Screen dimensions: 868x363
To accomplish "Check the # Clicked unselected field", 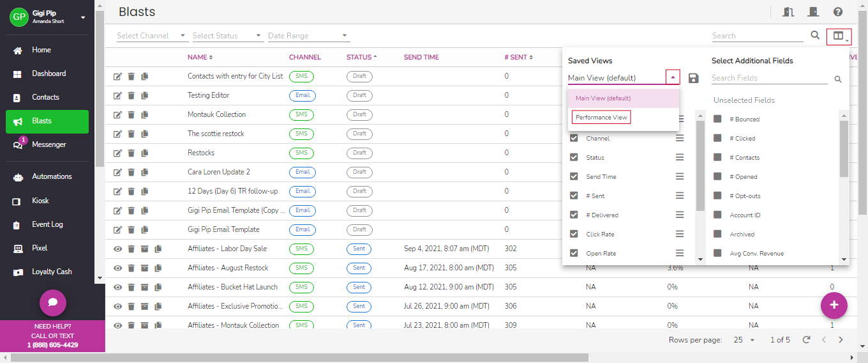I will point(717,138).
